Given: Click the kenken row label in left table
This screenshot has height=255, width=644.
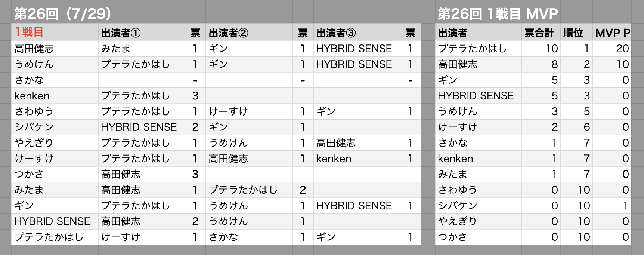Looking at the screenshot, I should [32, 96].
